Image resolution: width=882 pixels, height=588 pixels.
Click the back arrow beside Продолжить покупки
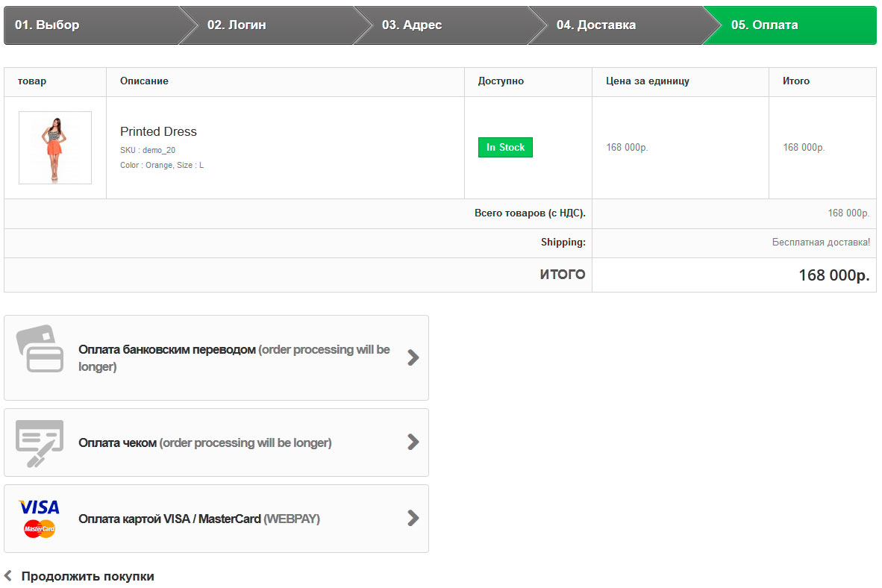(x=8, y=576)
